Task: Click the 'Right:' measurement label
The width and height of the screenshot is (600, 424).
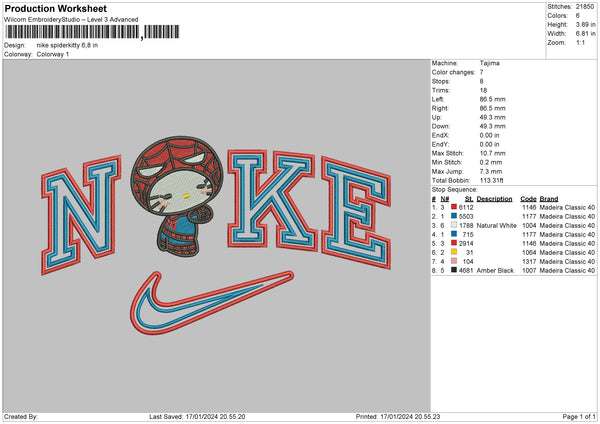Action: (x=440, y=108)
